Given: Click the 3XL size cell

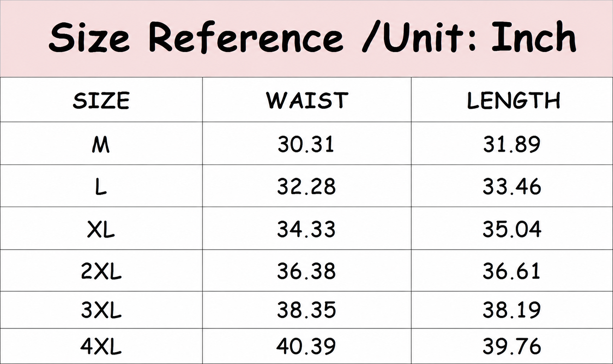Looking at the screenshot, I should click(101, 310).
